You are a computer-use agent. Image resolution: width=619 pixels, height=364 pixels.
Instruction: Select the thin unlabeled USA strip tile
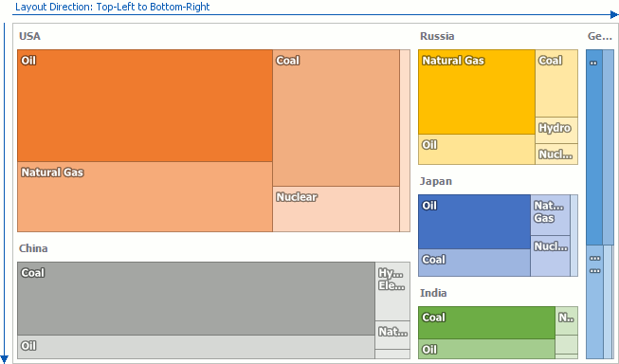pos(405,140)
